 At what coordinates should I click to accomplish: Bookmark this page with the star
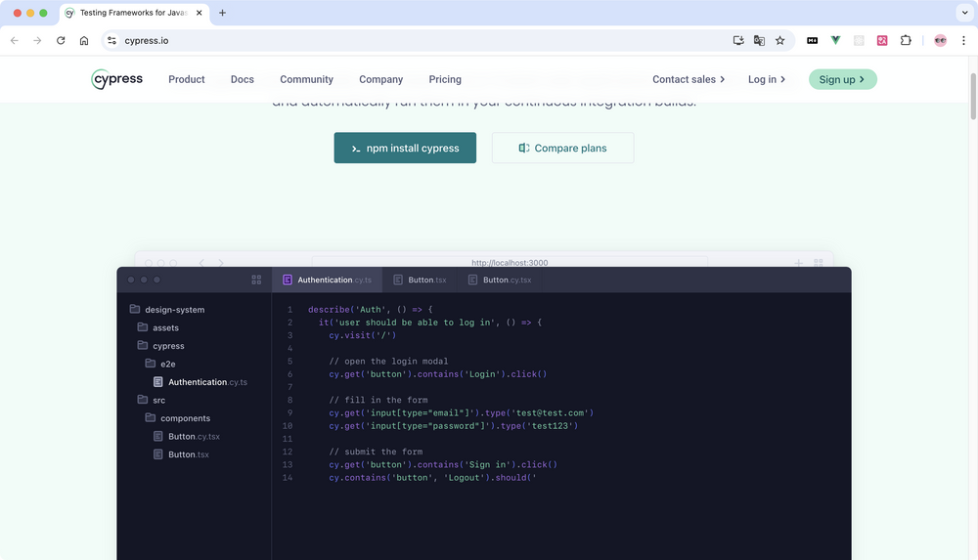tap(779, 40)
